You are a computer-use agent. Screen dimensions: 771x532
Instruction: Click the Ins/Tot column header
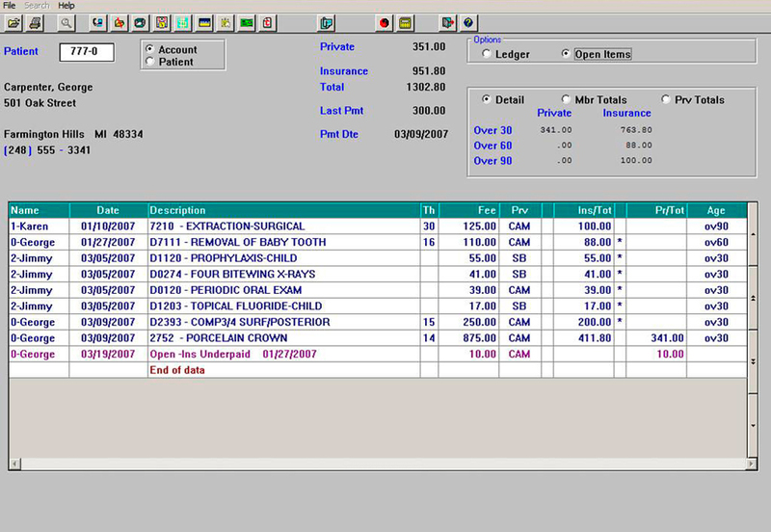coord(584,210)
